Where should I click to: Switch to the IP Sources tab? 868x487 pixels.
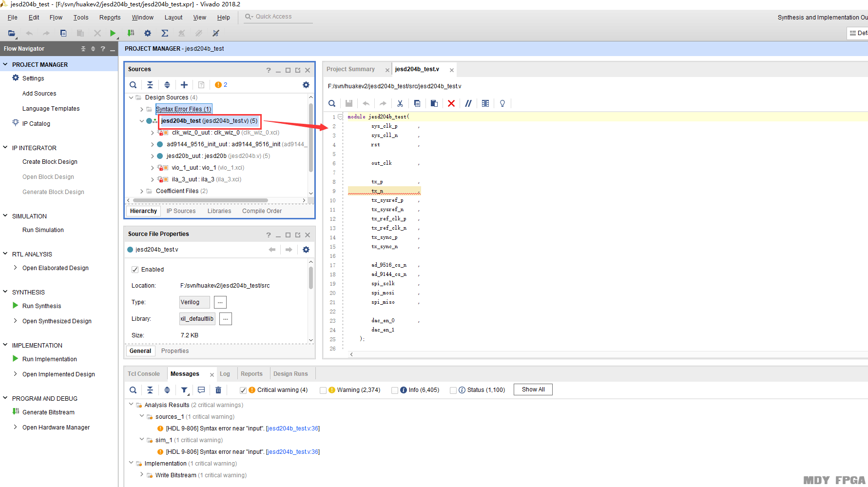point(181,211)
